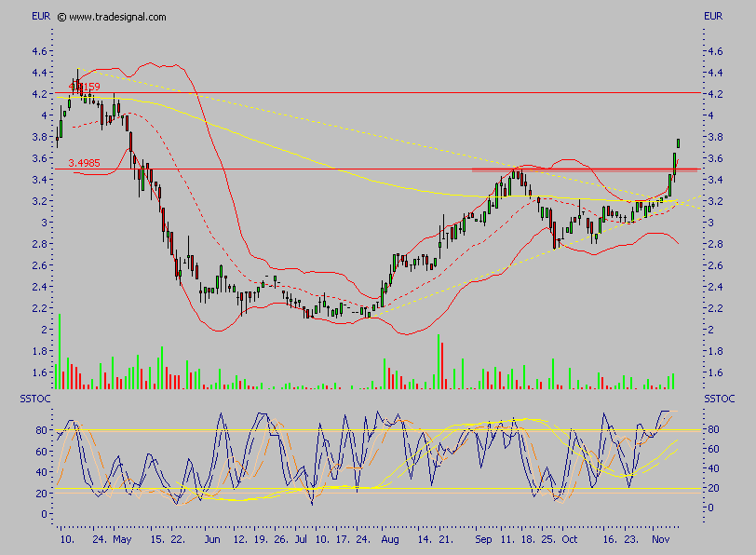Click the Oct label on the date axis
Screen dimensions: 756x555
(x=570, y=539)
